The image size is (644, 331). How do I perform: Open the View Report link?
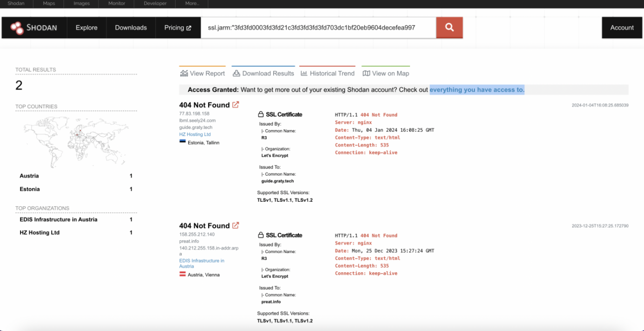[x=202, y=73]
